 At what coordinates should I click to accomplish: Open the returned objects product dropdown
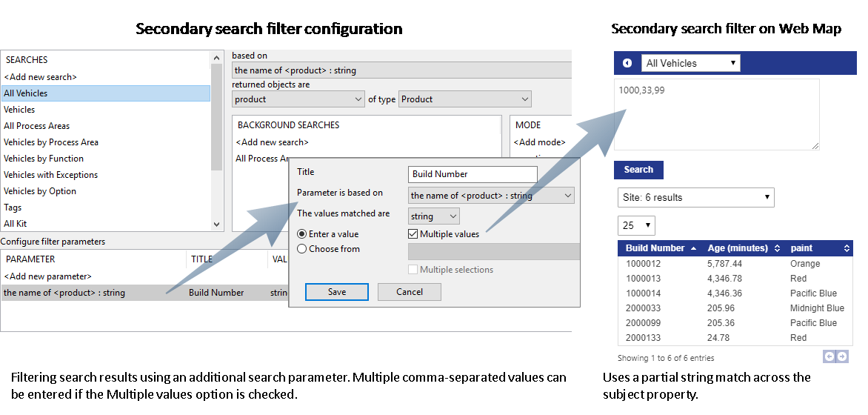pyautogui.click(x=298, y=99)
